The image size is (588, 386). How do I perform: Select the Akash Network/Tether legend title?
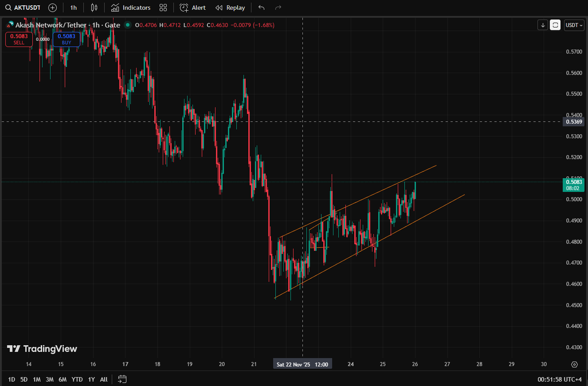[68, 25]
